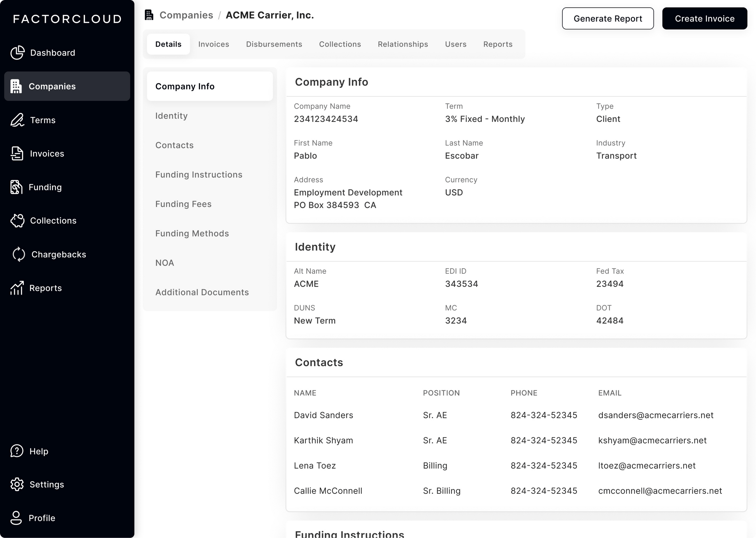Switch to the Users tab
This screenshot has width=756, height=538.
pyautogui.click(x=456, y=44)
